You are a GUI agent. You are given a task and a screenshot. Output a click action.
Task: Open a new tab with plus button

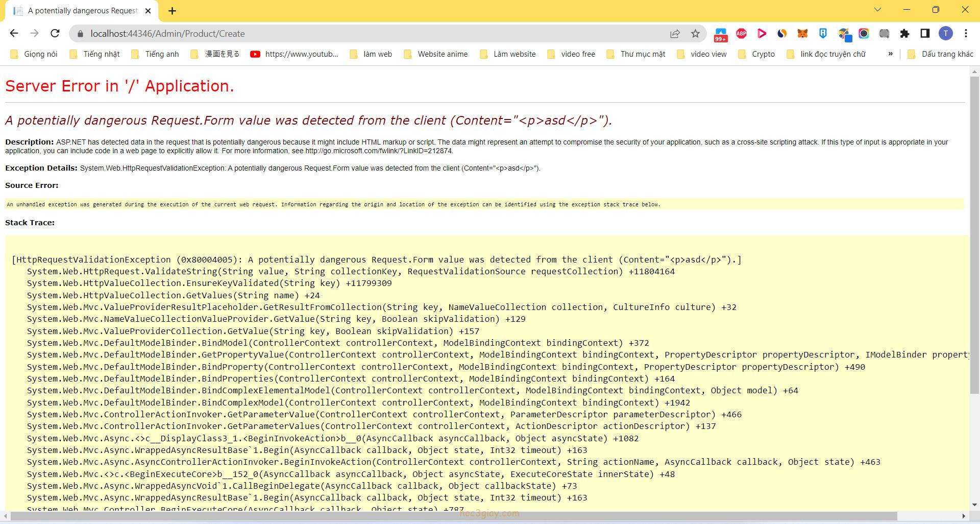point(172,11)
